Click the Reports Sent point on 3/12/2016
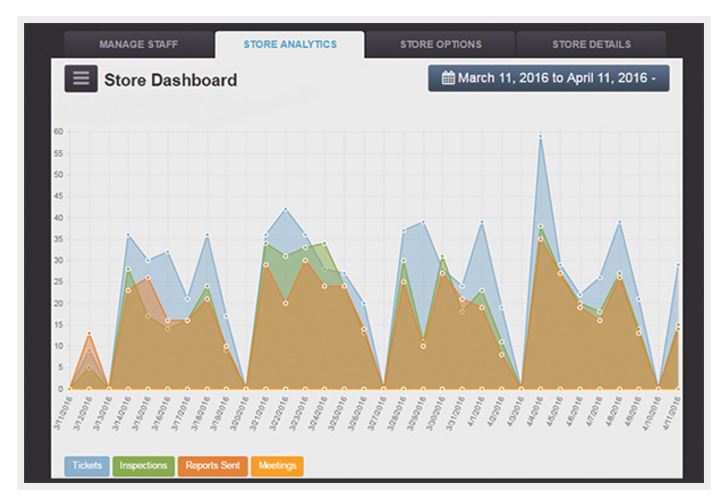 point(89,333)
